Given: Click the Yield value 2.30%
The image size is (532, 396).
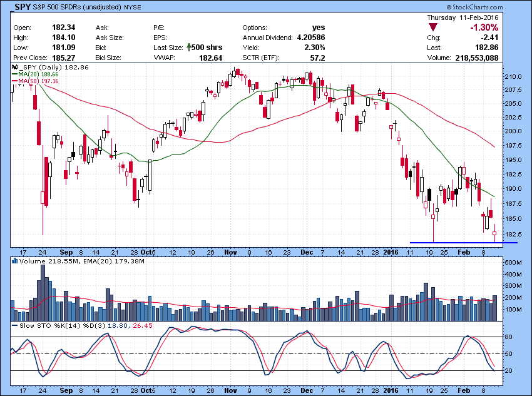Looking at the screenshot, I should click(x=315, y=48).
